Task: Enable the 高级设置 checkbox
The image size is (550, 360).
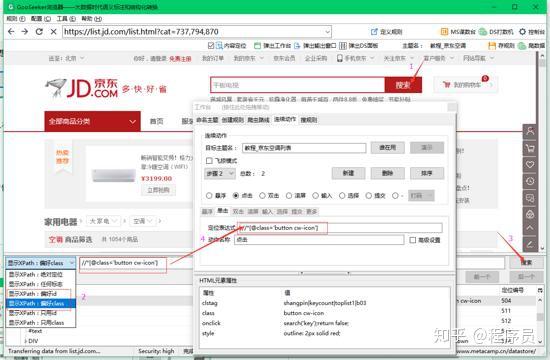Action: [x=413, y=240]
